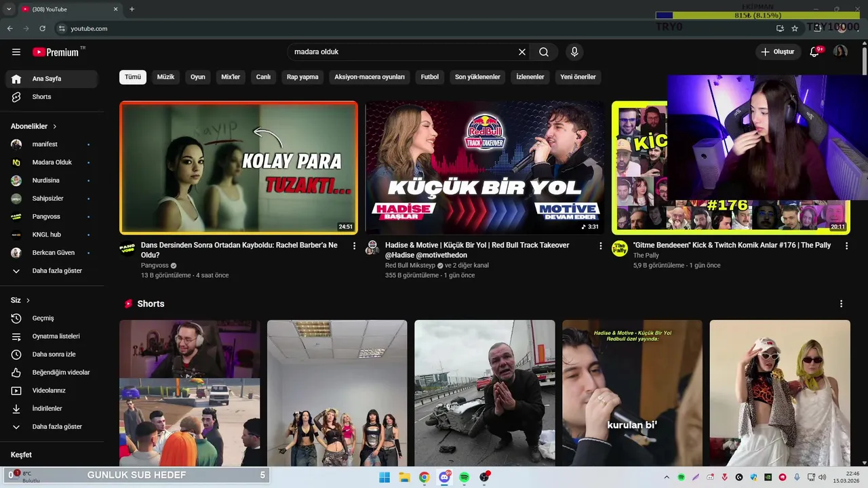Open the Küçük Bir Yol video thumbnail
The height and width of the screenshot is (488, 868).
(485, 167)
